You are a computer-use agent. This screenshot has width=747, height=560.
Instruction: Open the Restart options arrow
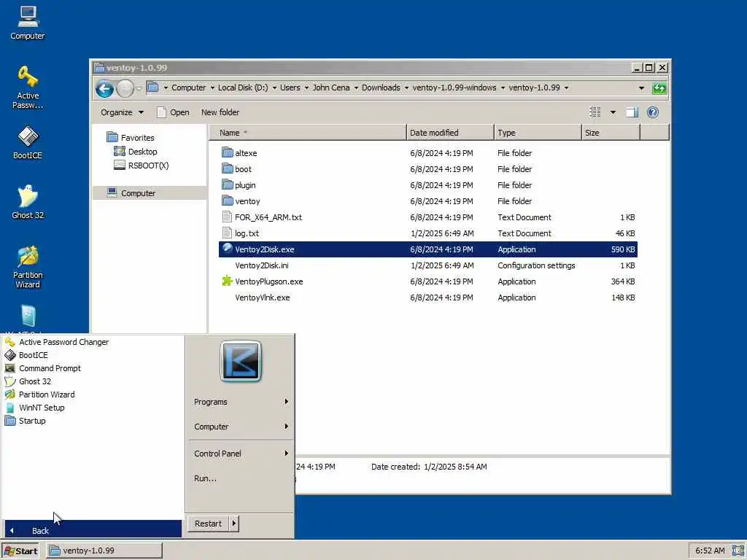(x=234, y=524)
